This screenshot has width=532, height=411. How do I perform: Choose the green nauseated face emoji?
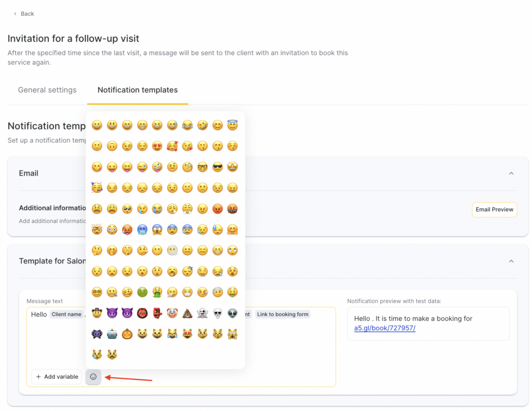point(142,293)
